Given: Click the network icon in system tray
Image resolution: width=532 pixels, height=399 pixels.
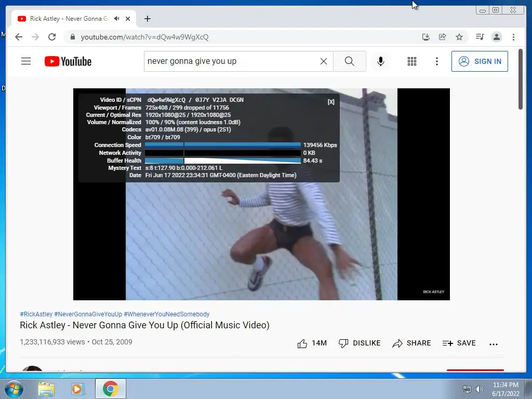Looking at the screenshot, I should (467, 389).
